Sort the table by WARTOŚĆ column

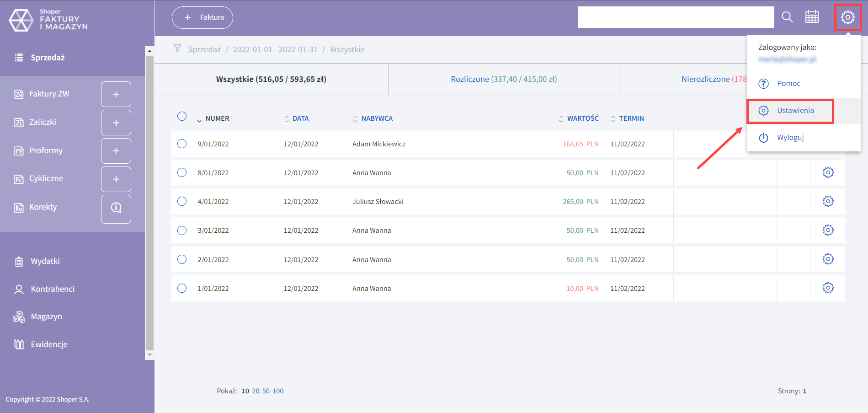[582, 118]
